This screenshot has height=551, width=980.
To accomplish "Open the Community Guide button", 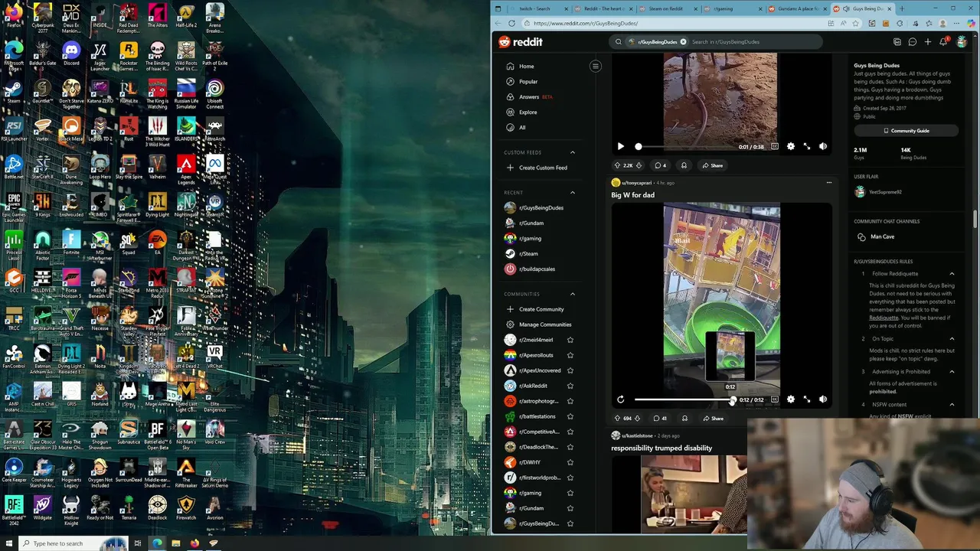I will click(906, 131).
